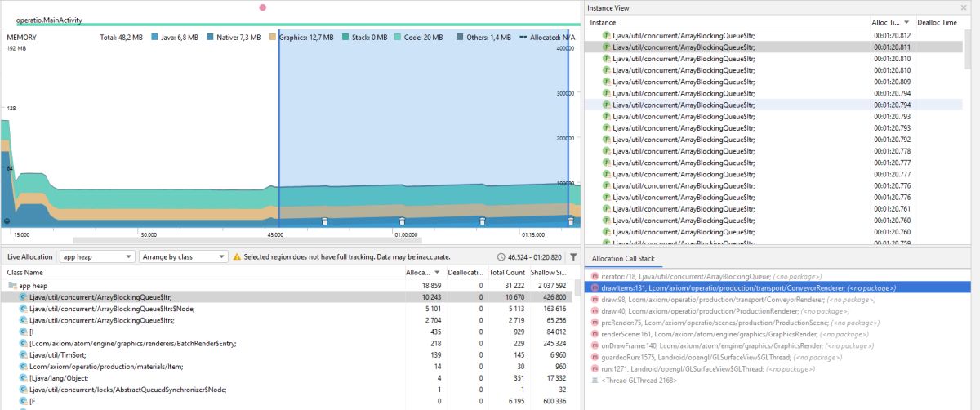The image size is (980, 410).
Task: Sort by Deallocations column header
Action: tap(468, 272)
